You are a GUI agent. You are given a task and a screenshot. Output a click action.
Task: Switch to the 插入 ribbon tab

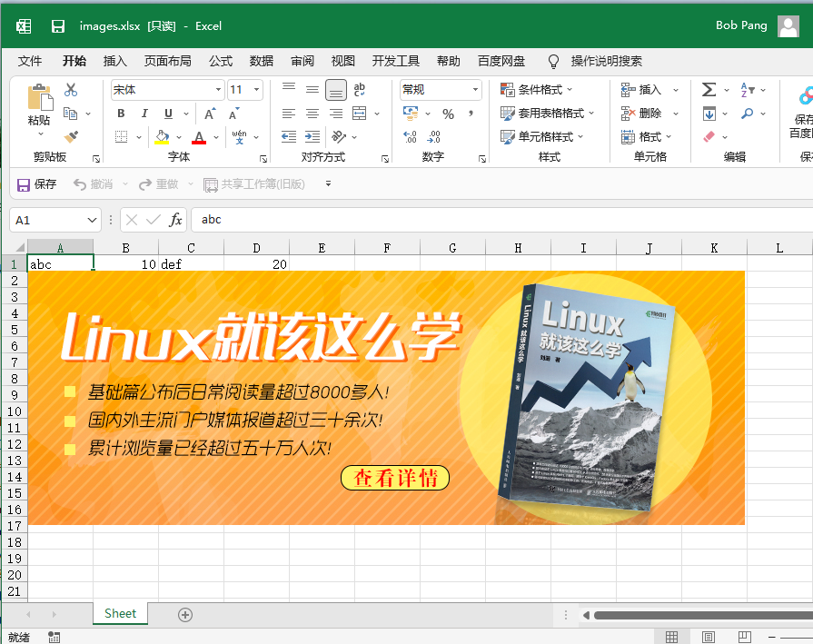point(115,61)
